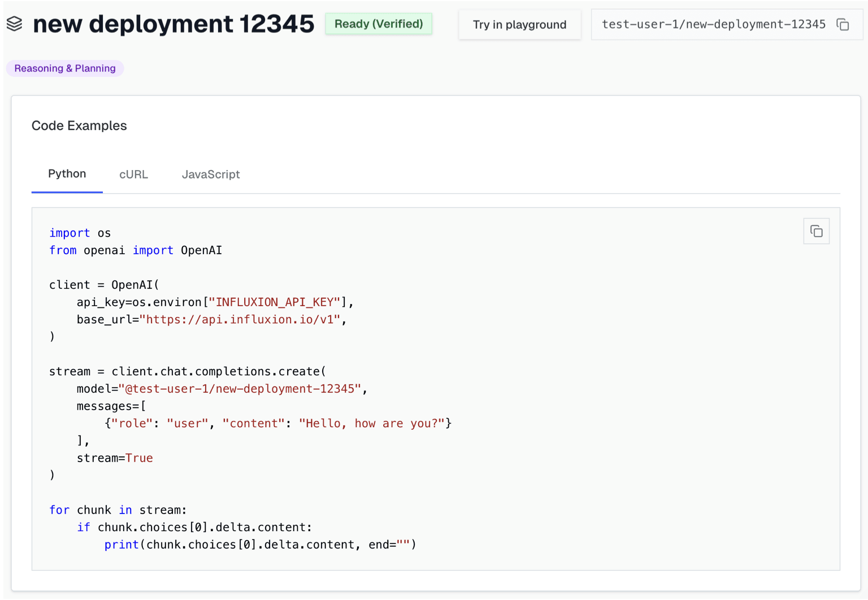Click the https://api.influxion.io/v1 base URL string

pos(240,320)
